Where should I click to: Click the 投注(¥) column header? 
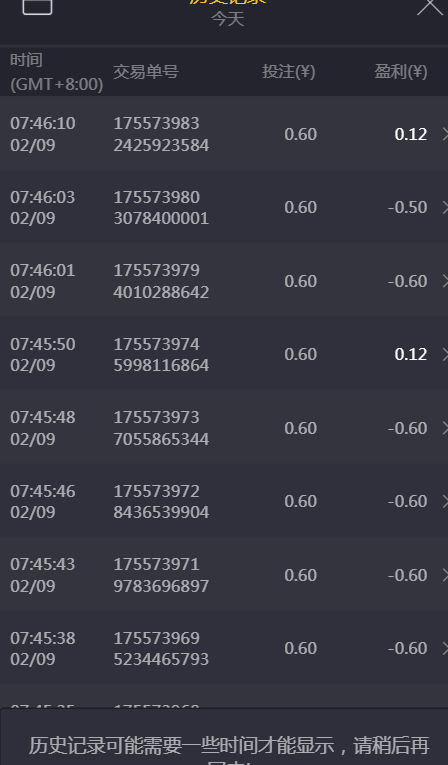[289, 72]
